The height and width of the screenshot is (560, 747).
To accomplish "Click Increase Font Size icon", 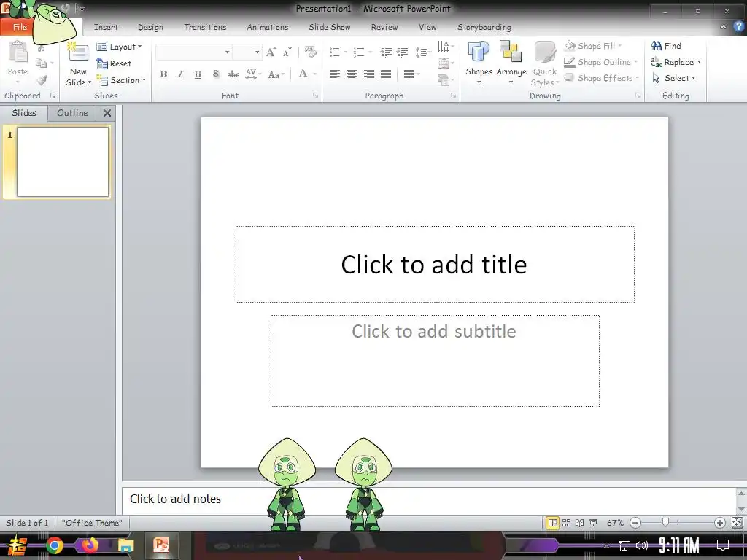I will 271,52.
